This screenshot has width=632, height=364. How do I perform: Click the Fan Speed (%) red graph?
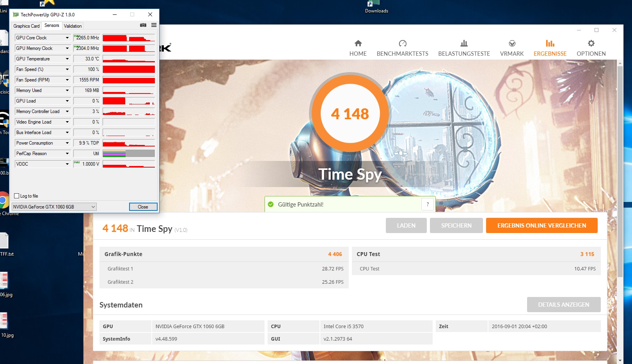[129, 69]
